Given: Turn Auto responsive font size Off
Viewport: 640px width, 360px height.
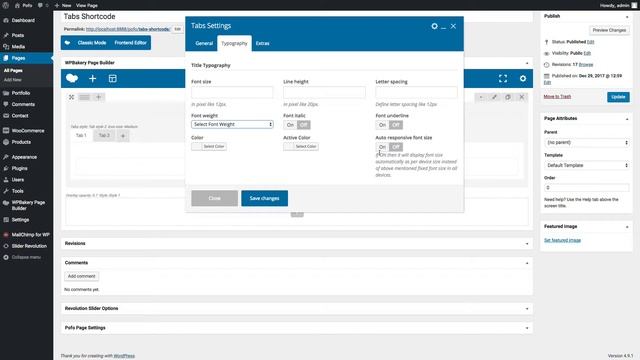Looking at the screenshot, I should point(396,147).
